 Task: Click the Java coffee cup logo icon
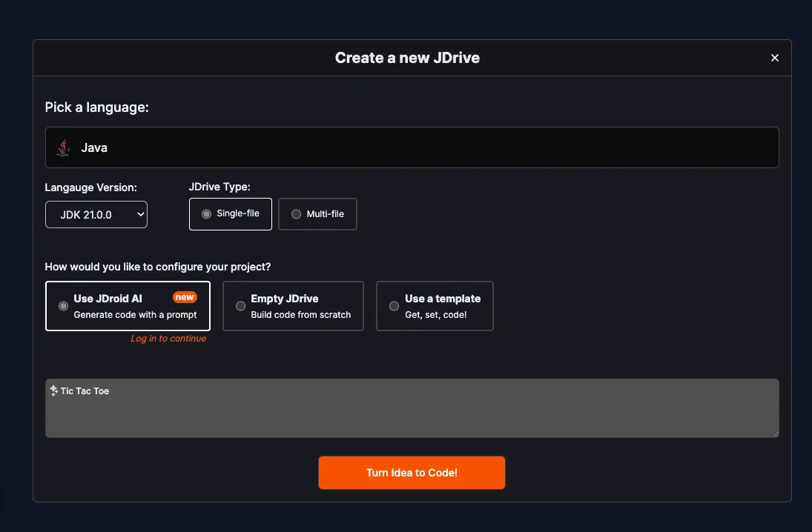click(x=63, y=147)
